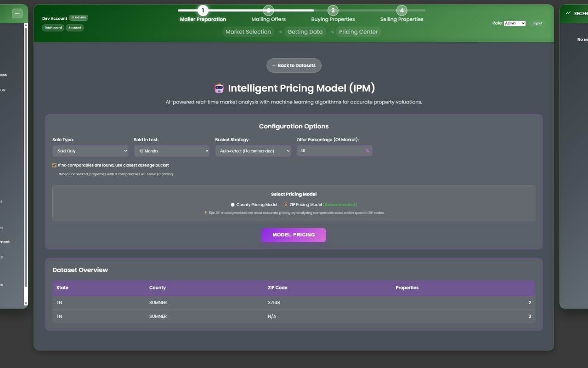The height and width of the screenshot is (368, 588).
Task: Uncheck the closest acreage bucket option
Action: 54,165
